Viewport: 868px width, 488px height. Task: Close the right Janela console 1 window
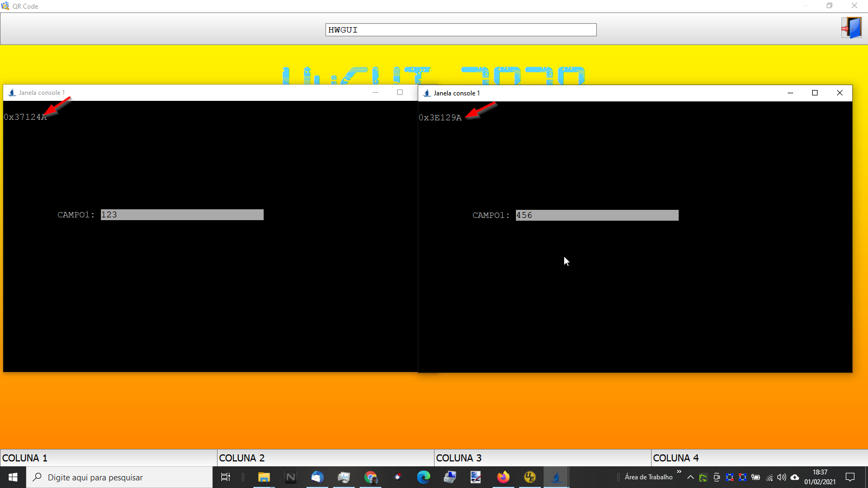click(840, 93)
